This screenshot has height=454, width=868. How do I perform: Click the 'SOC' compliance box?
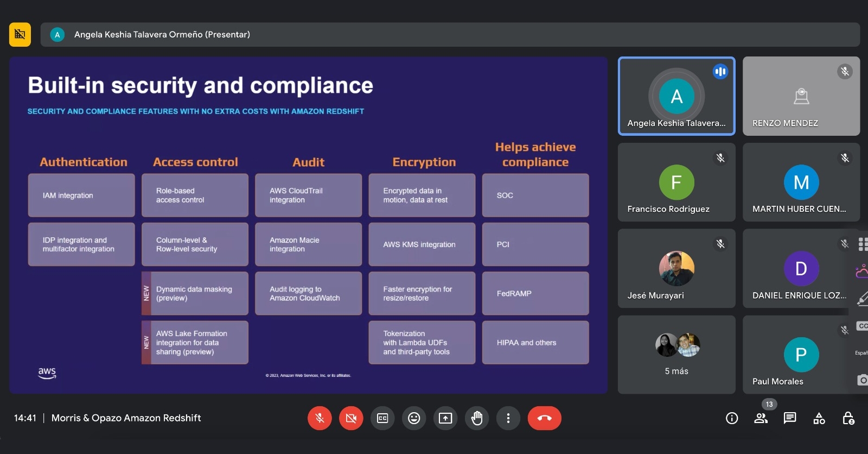(535, 196)
